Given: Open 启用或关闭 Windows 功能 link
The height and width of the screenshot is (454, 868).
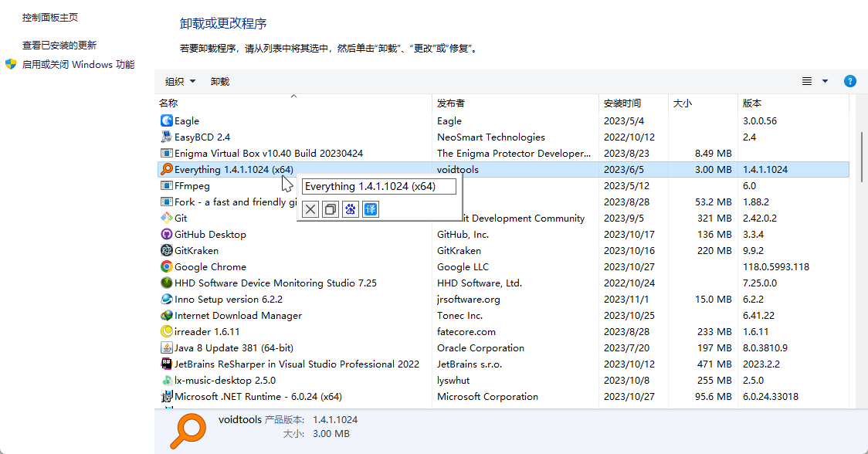Looking at the screenshot, I should click(78, 65).
